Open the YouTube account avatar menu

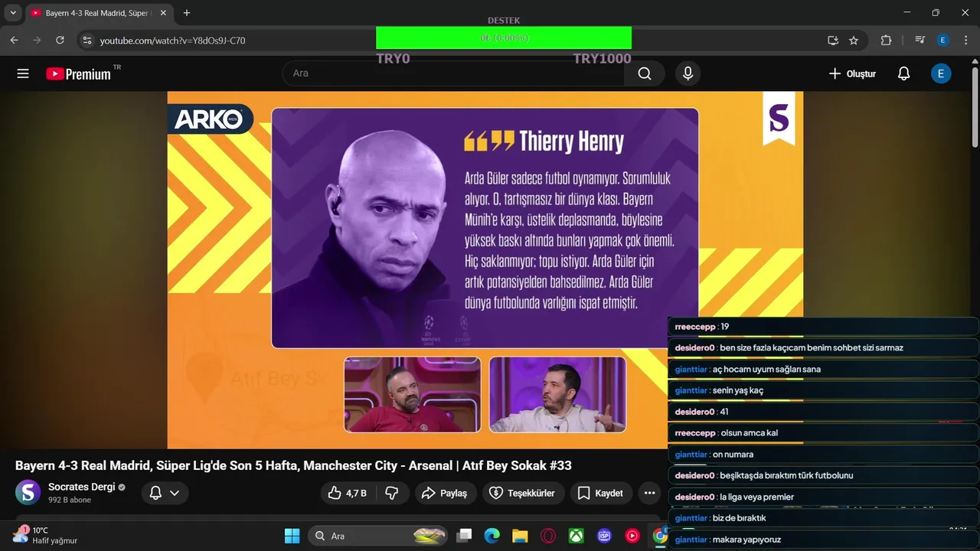point(941,73)
